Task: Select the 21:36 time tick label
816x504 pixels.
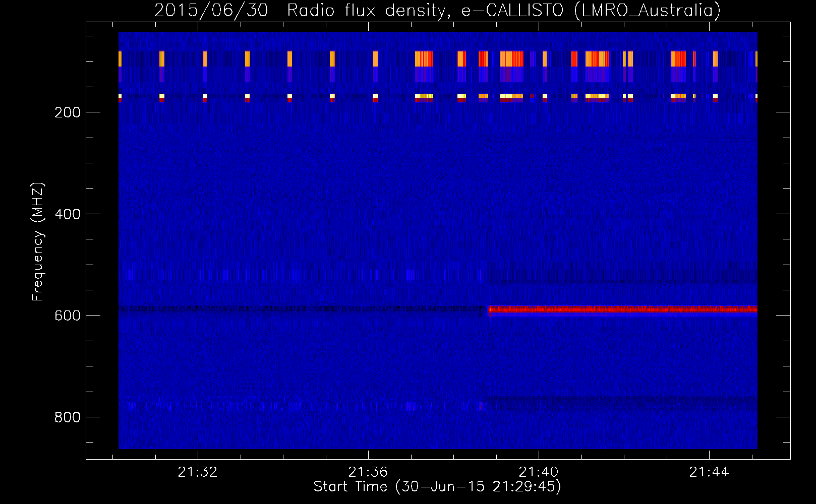Action: [x=368, y=472]
